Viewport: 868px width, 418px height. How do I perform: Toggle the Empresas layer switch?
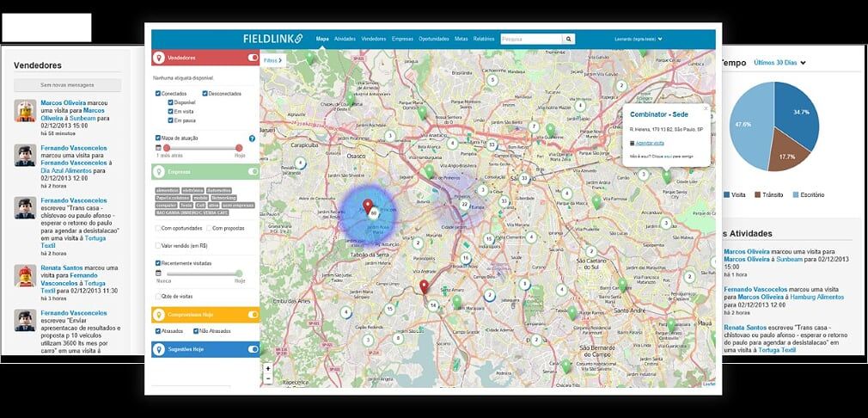point(253,172)
